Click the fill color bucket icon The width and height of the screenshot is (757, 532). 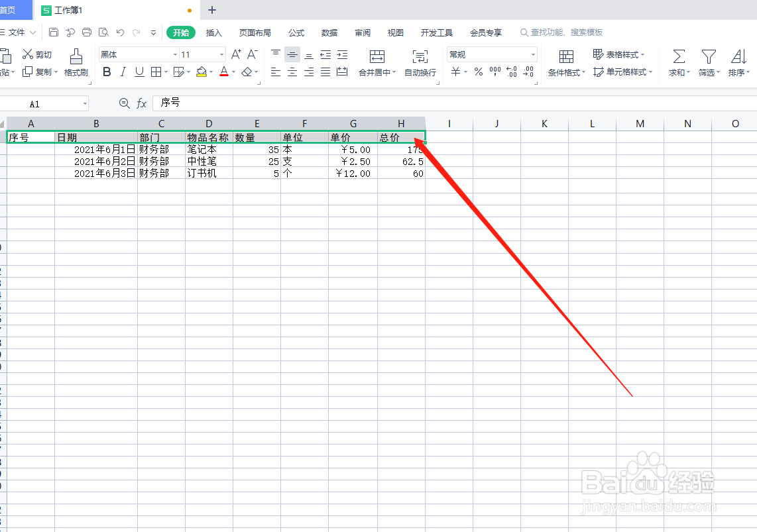pos(202,72)
